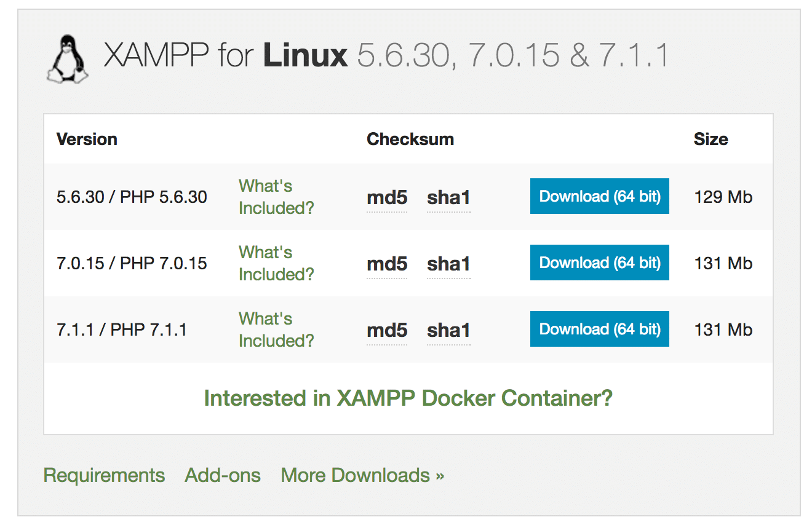Screen dimensions: 812x525
Task: Download XAMPP 5.6.30 64 bit
Action: (x=599, y=197)
